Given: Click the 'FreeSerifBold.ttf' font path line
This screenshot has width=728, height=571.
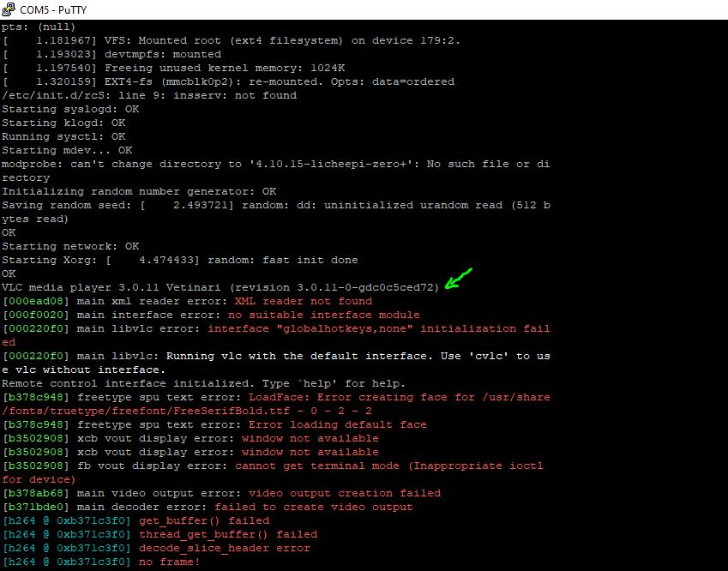Looking at the screenshot, I should coord(187,411).
